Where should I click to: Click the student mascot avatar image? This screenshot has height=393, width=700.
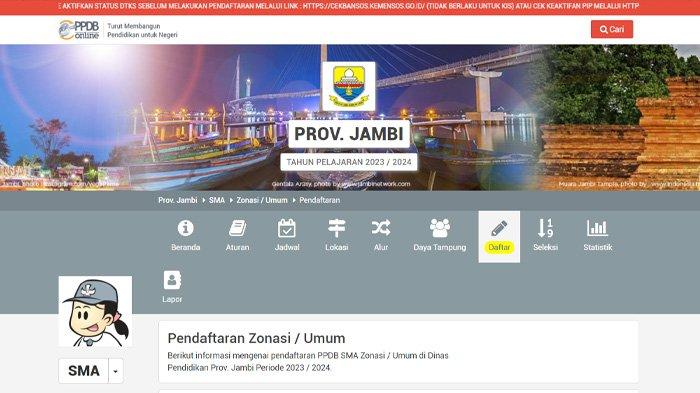(95, 311)
